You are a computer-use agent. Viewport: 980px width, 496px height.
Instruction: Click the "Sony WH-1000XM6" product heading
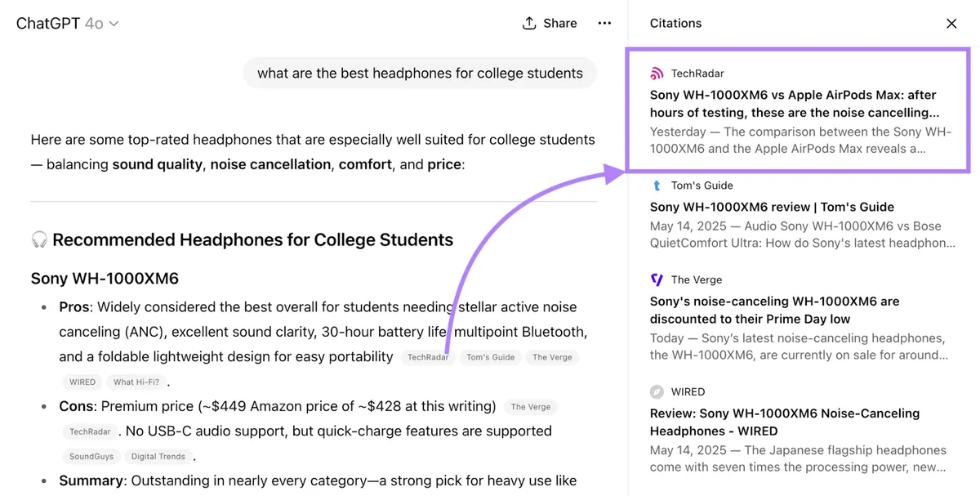pos(105,279)
